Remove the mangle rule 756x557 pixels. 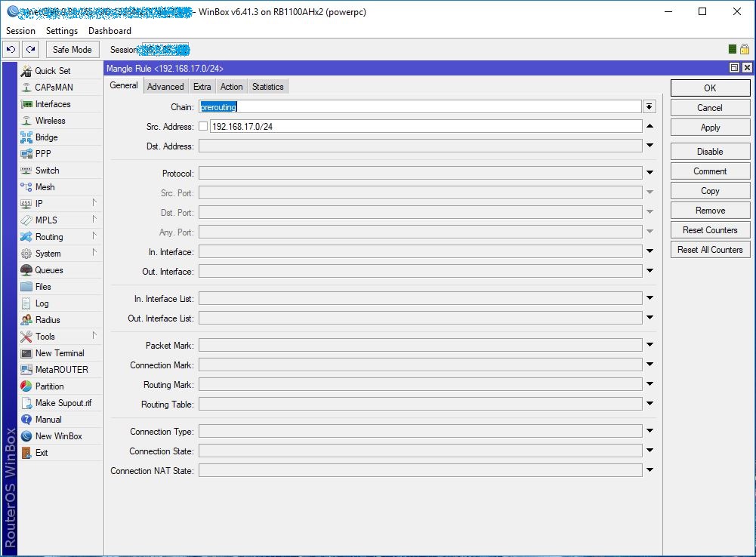(710, 211)
